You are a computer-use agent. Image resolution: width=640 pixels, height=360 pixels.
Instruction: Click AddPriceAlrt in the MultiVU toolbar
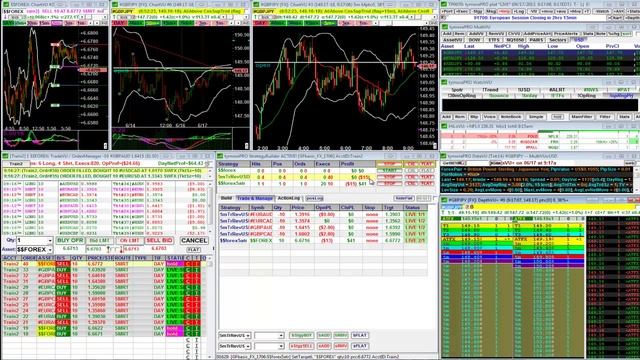(x=537, y=33)
